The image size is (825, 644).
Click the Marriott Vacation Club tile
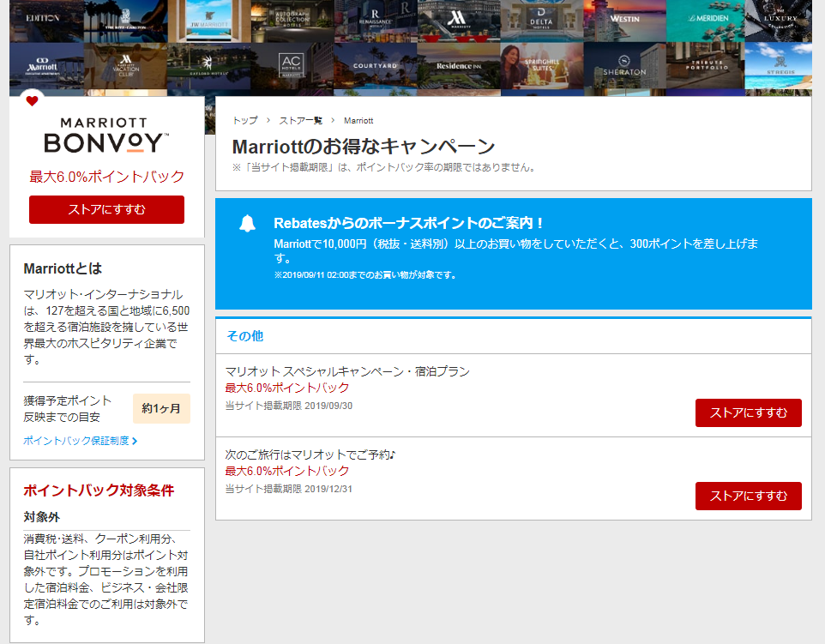coord(126,68)
